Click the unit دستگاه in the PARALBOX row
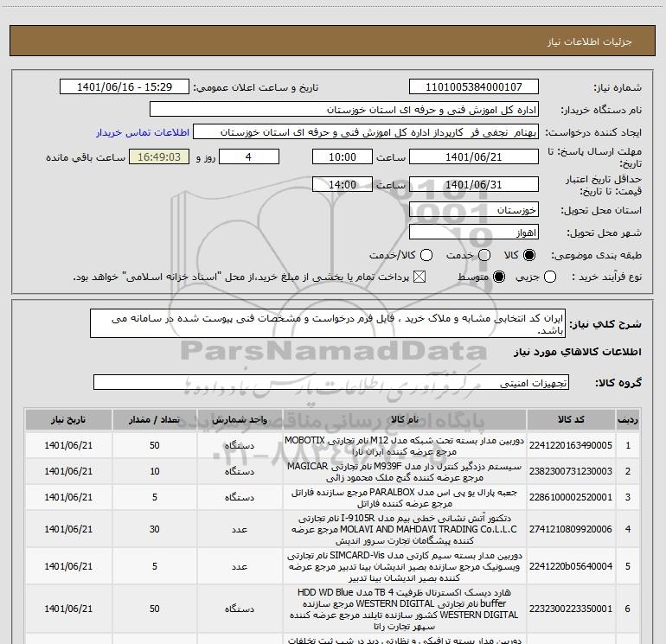 pyautogui.click(x=240, y=497)
